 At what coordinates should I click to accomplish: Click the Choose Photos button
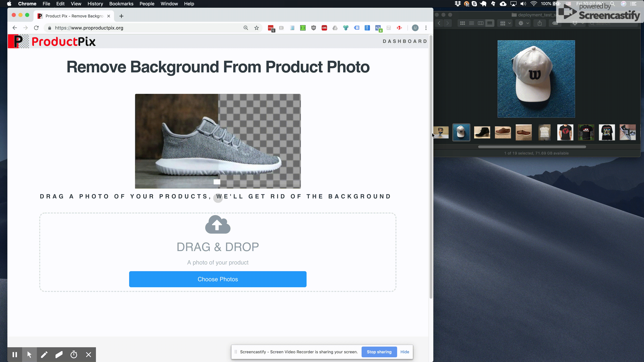coord(218,279)
